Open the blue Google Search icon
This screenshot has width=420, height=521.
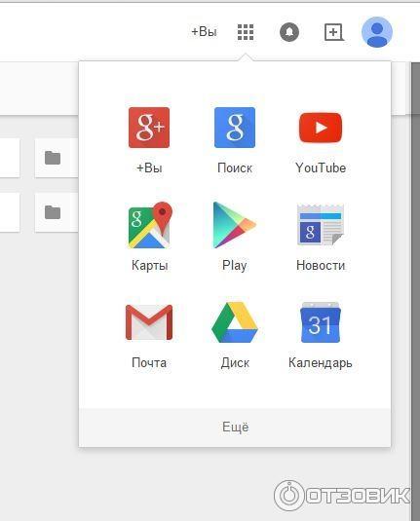point(235,128)
